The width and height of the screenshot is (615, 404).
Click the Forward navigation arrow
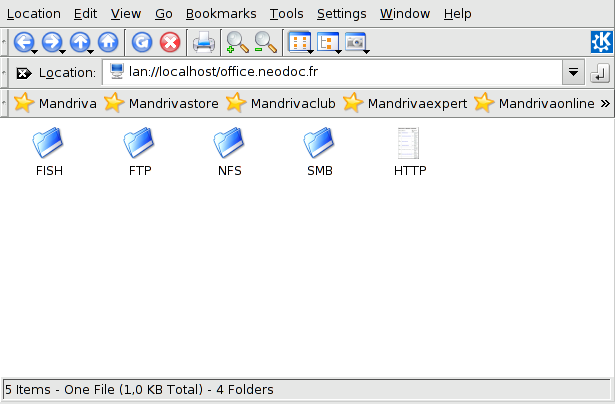(52, 42)
